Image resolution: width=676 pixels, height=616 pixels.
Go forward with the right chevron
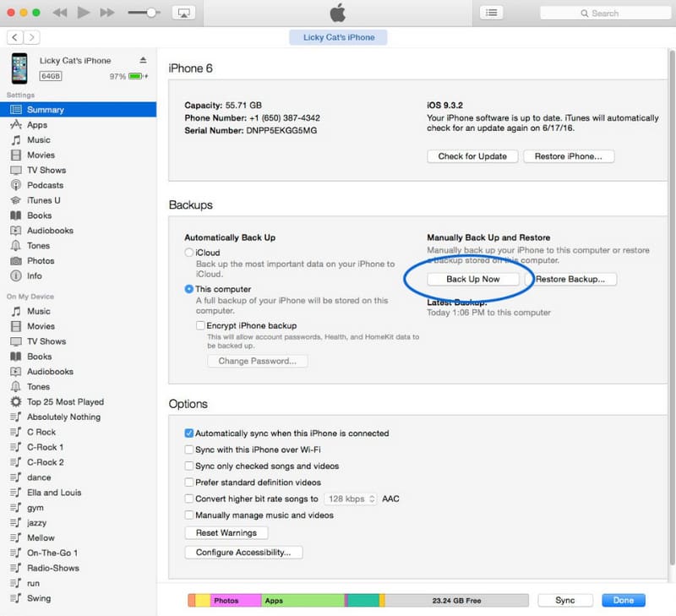[x=31, y=37]
